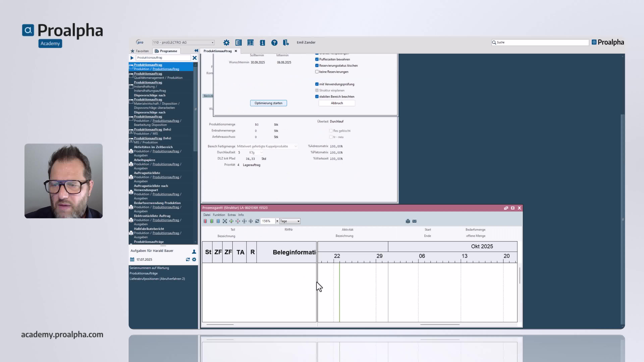
Task: Click the info icon in the top toolbar
Action: coord(262,42)
